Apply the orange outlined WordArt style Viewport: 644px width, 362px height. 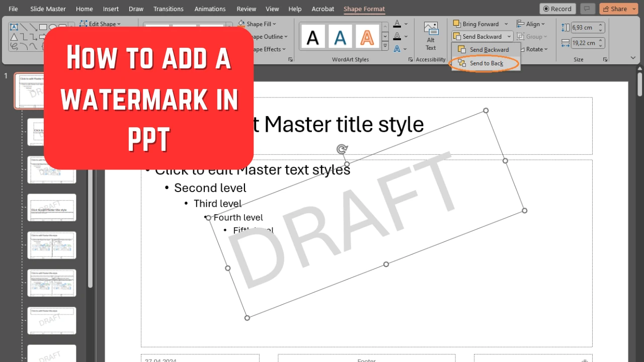point(368,36)
